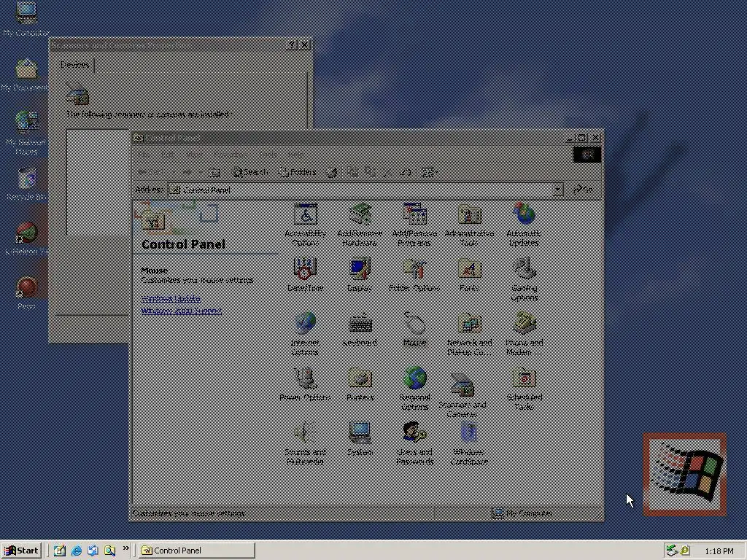
Task: Click the Up folder toolbar button
Action: pos(214,172)
